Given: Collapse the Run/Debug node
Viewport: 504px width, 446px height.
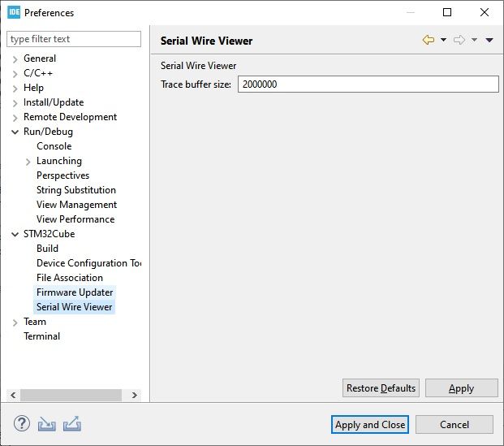Looking at the screenshot, I should [x=15, y=132].
